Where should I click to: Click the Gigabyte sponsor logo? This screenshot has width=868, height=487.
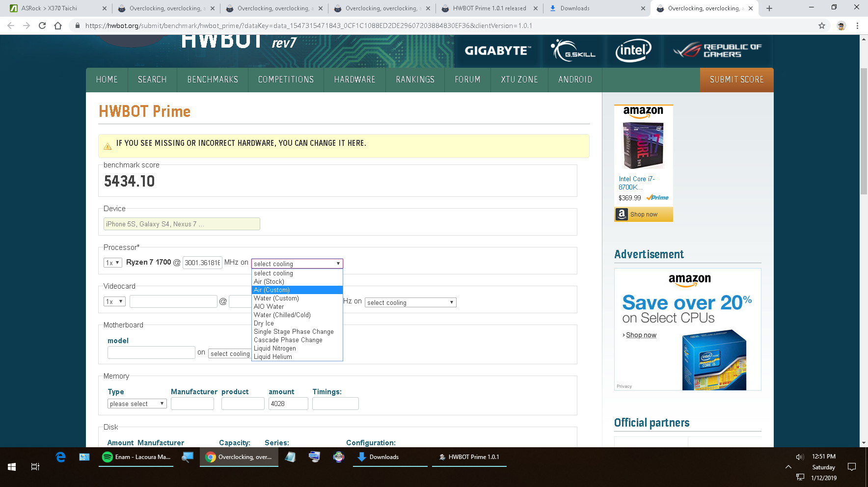point(497,51)
